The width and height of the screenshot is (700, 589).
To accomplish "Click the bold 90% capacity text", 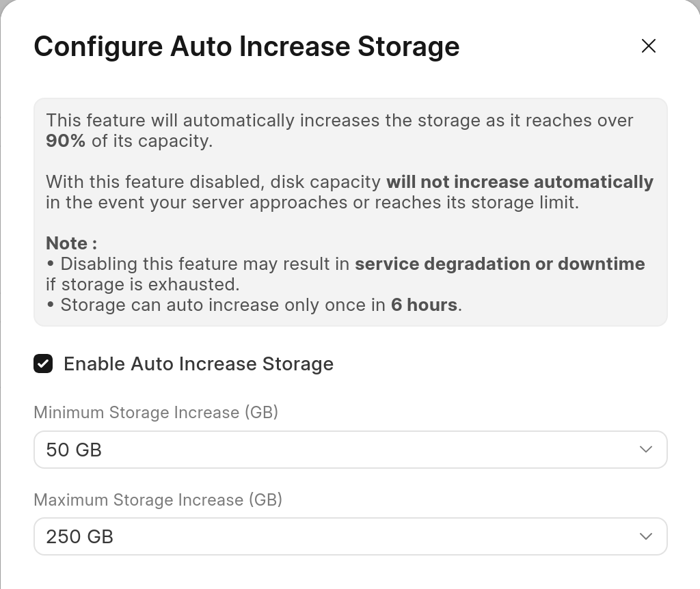I will pyautogui.click(x=66, y=141).
